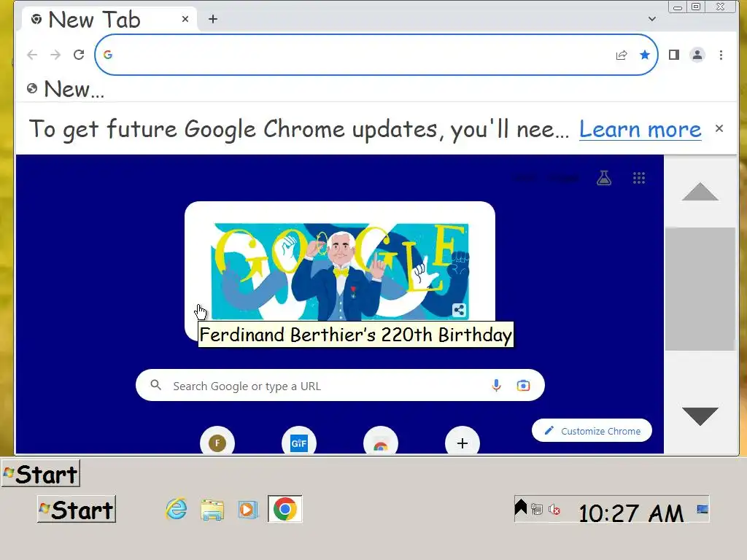The height and width of the screenshot is (560, 747).
Task: Reload the current page
Action: [x=79, y=55]
